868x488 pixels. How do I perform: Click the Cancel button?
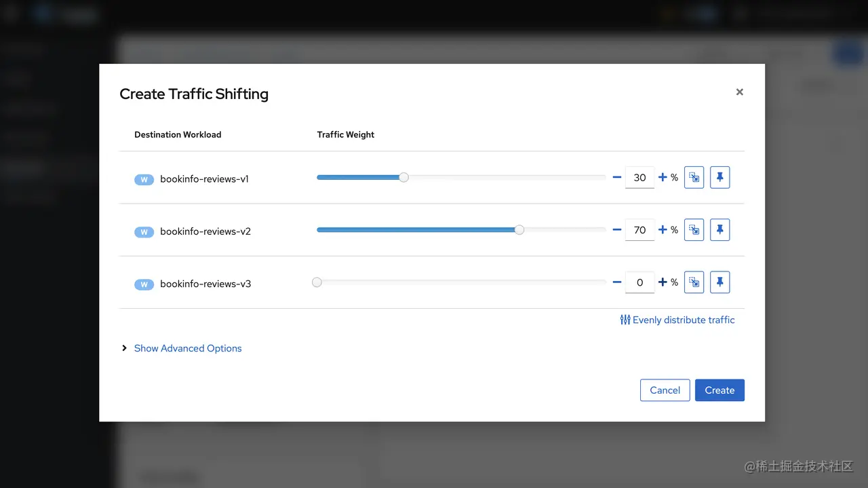[665, 390]
